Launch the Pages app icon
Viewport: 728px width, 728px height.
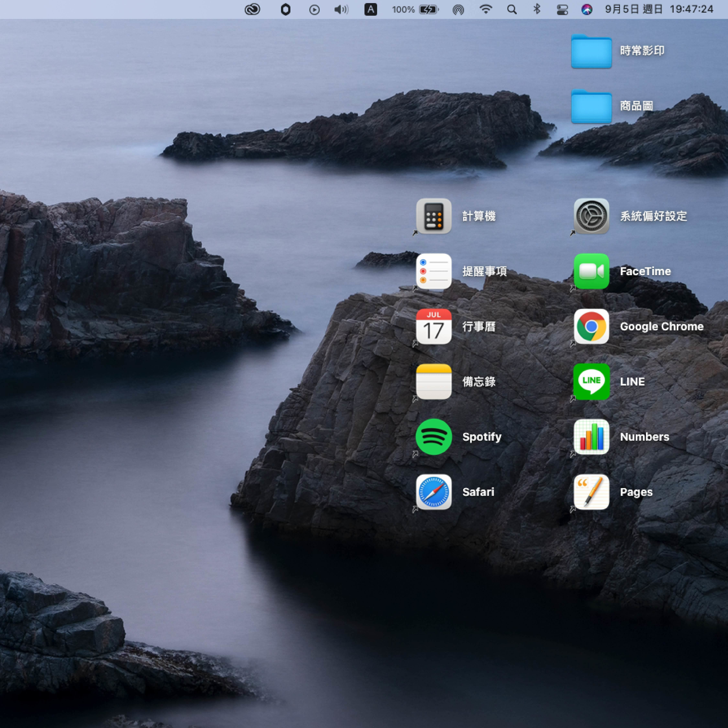pos(591,492)
